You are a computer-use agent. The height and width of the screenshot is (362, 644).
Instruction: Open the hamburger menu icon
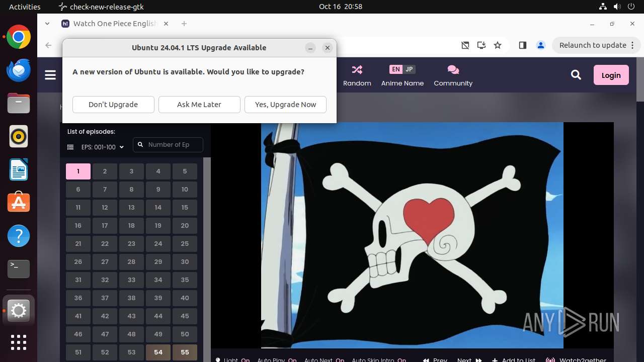pos(50,75)
